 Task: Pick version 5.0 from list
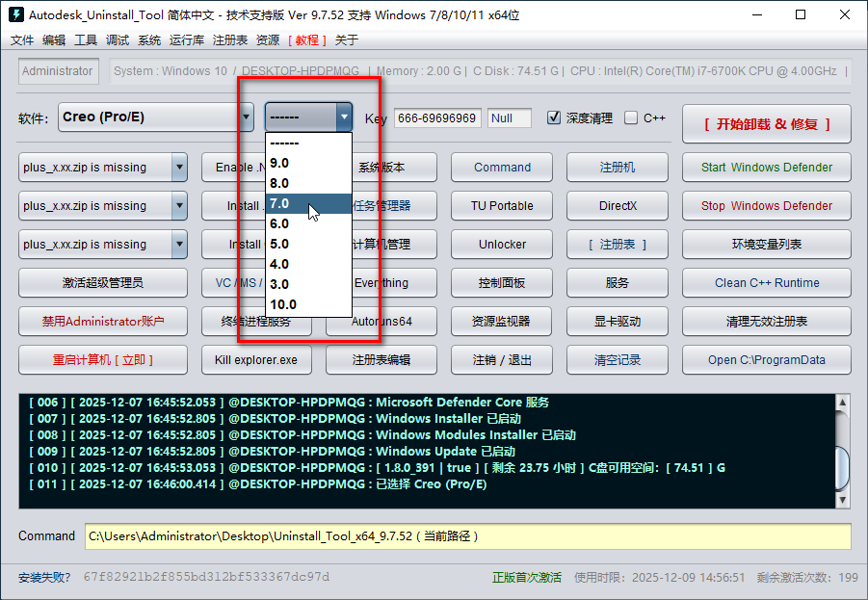[x=308, y=244]
